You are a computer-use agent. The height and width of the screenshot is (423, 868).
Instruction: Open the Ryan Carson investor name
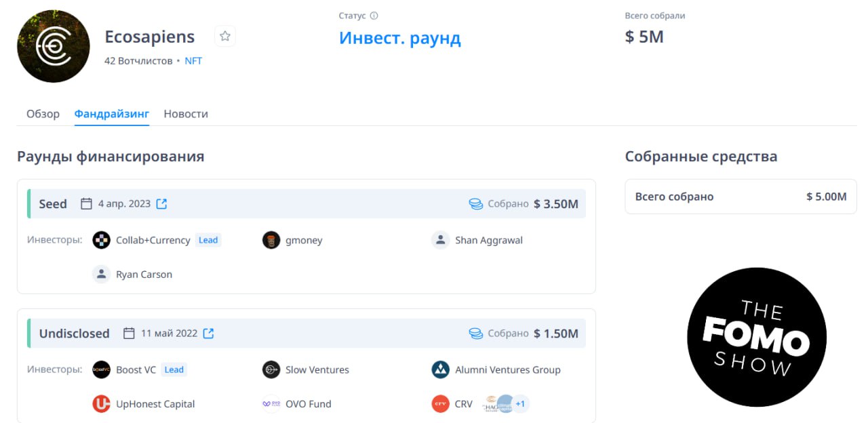tap(144, 275)
